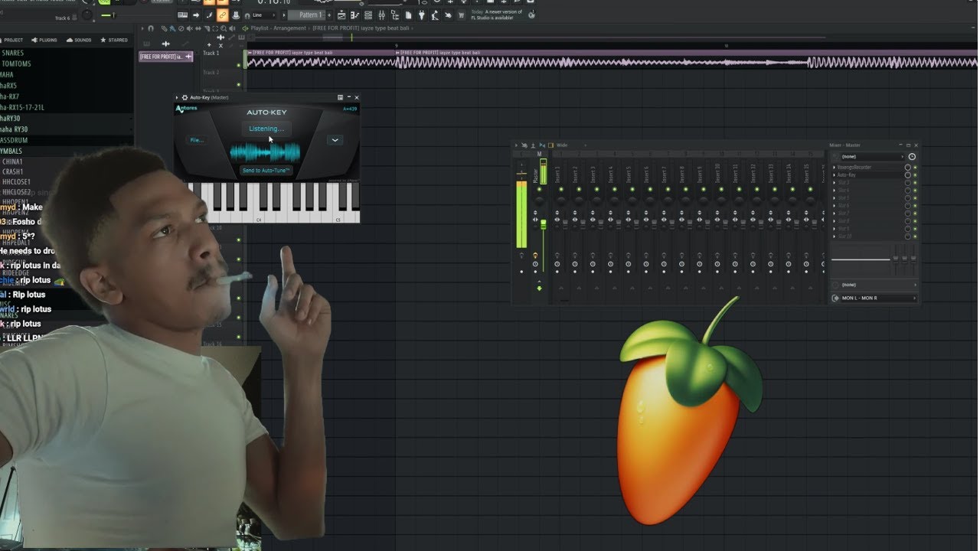Click the stamp tool icon in toolbar
The height and width of the screenshot is (551, 980).
pos(236,15)
